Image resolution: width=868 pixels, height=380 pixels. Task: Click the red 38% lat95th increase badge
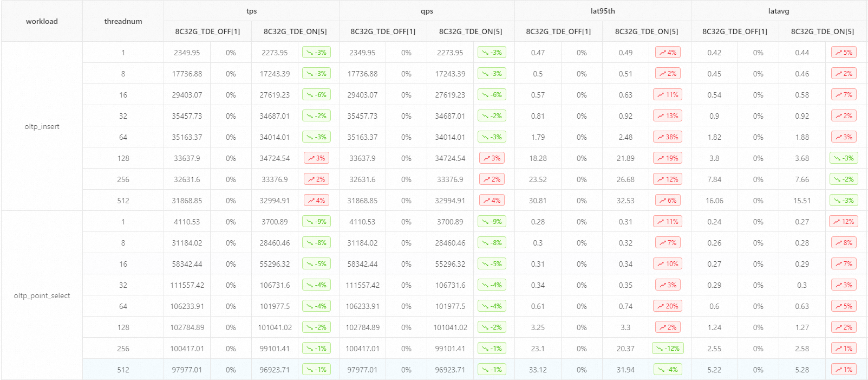click(x=668, y=137)
